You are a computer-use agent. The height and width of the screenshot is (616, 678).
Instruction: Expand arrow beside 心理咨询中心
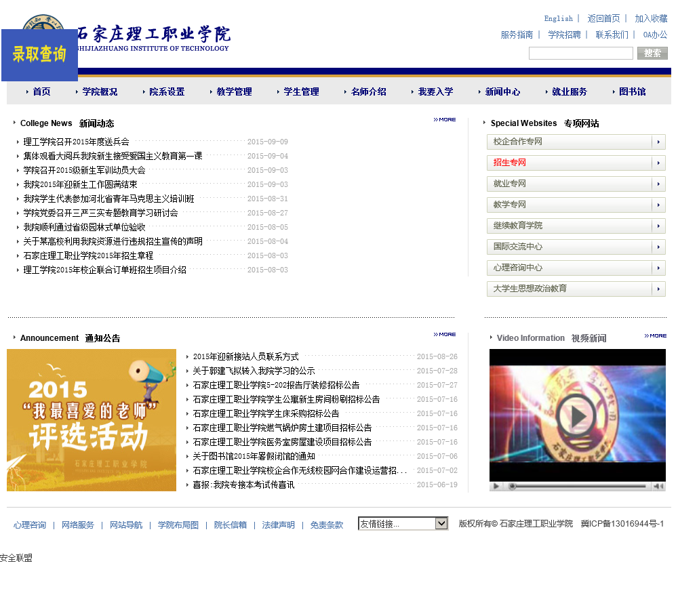click(658, 268)
